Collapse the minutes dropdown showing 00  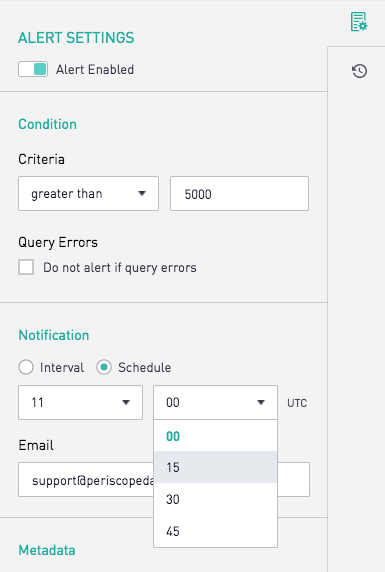215,402
